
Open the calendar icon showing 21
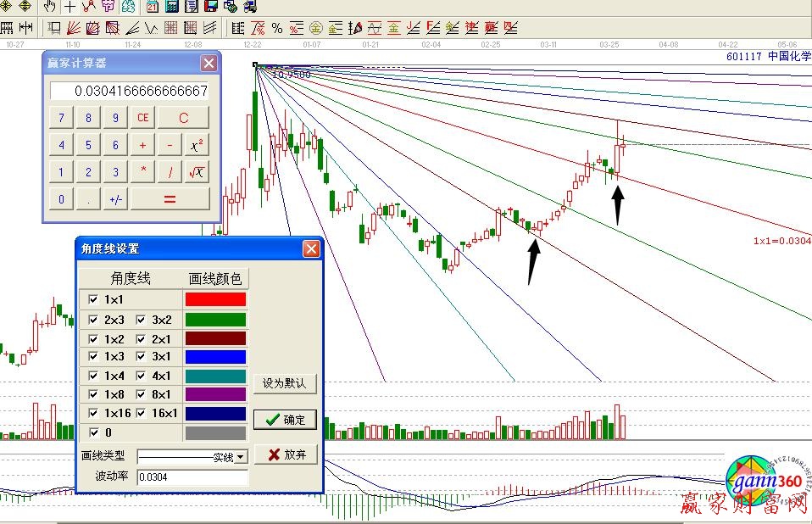(152, 7)
